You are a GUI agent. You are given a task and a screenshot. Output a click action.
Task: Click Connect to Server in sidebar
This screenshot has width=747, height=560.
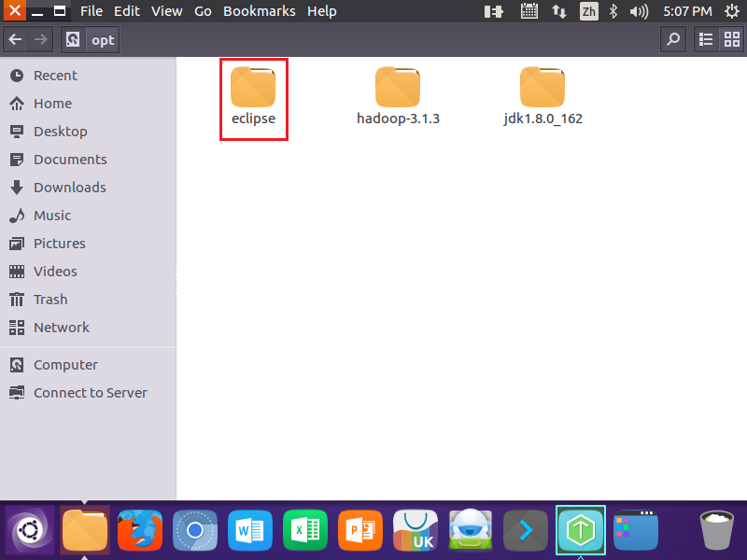click(88, 393)
